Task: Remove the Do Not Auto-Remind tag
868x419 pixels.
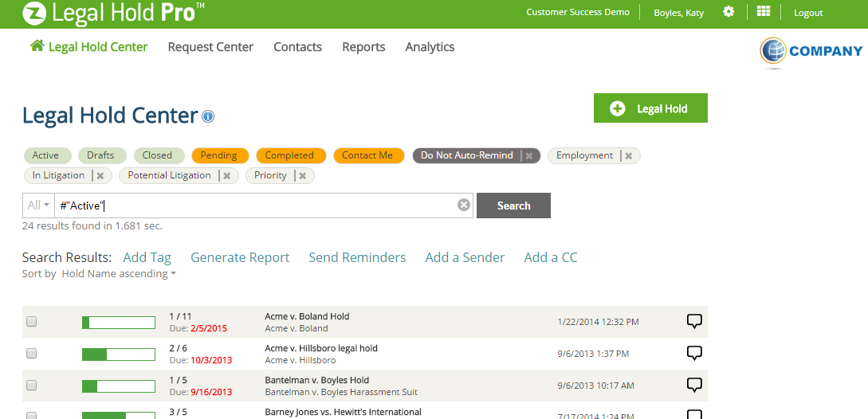Action: point(529,156)
